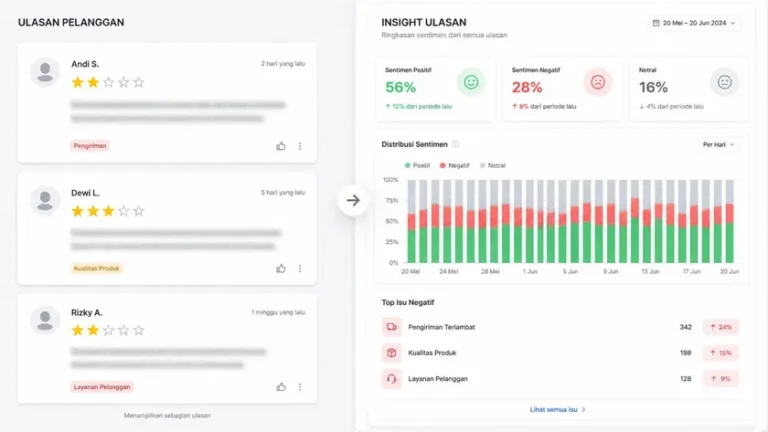Click the Layanan Pelanggan issue row label
768x432 pixels.
438,379
